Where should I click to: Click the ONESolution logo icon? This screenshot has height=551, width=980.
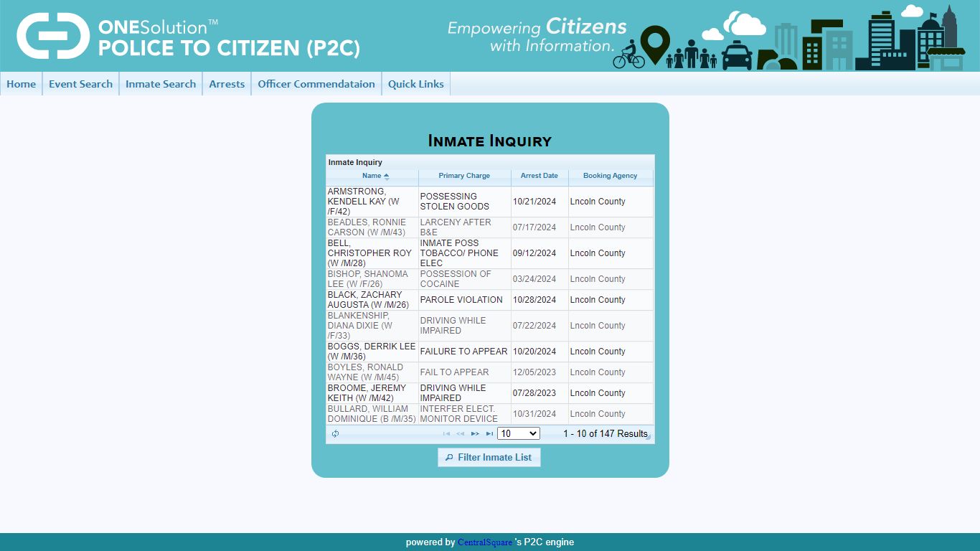[53, 36]
